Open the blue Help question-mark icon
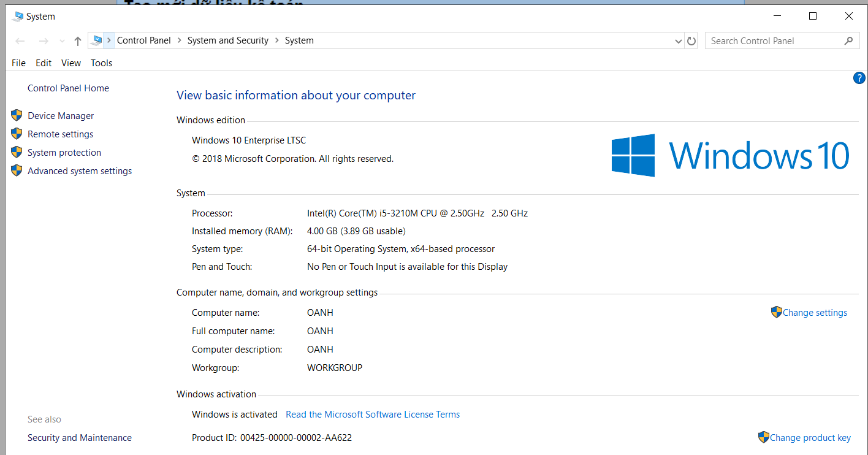Image resolution: width=868 pixels, height=455 pixels. 859,78
